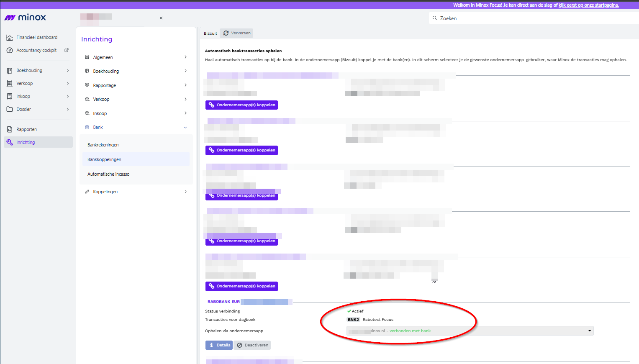
Task: Click the 'Status verbinding' label
Action: (x=222, y=311)
